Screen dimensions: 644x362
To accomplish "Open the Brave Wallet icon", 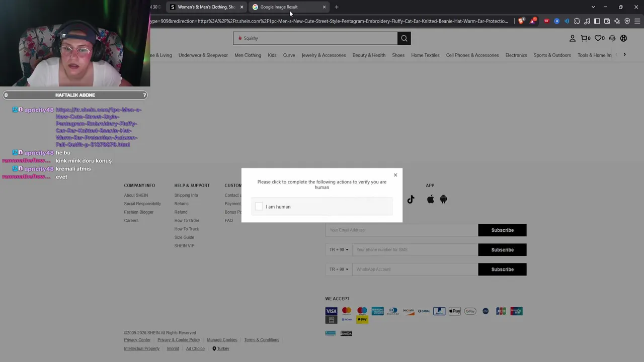I will tap(607, 21).
